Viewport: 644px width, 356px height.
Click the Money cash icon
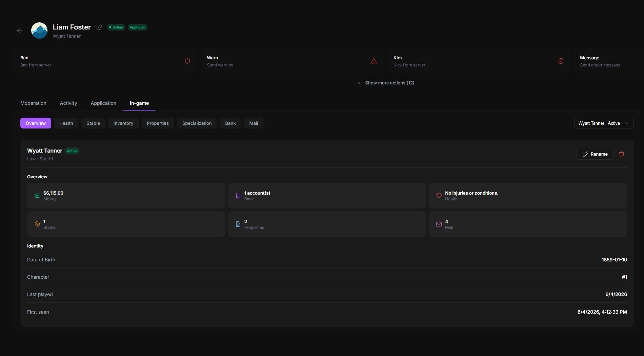pos(37,196)
